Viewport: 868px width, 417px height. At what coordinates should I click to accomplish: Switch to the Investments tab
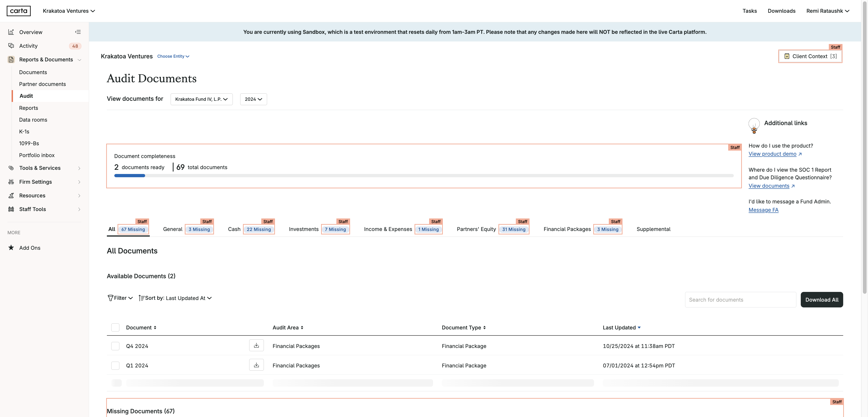tap(319, 229)
